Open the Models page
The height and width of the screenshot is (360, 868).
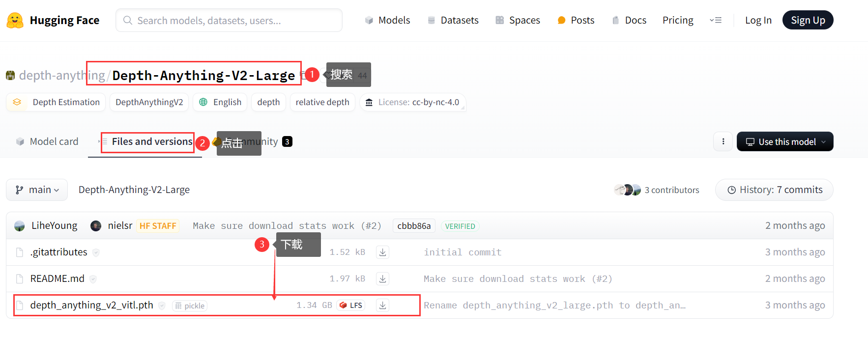(387, 20)
